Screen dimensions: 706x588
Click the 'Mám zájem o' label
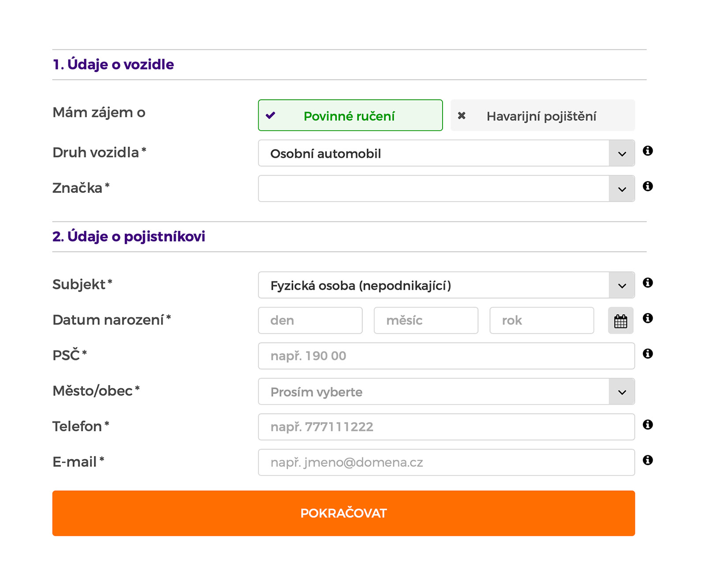(99, 113)
